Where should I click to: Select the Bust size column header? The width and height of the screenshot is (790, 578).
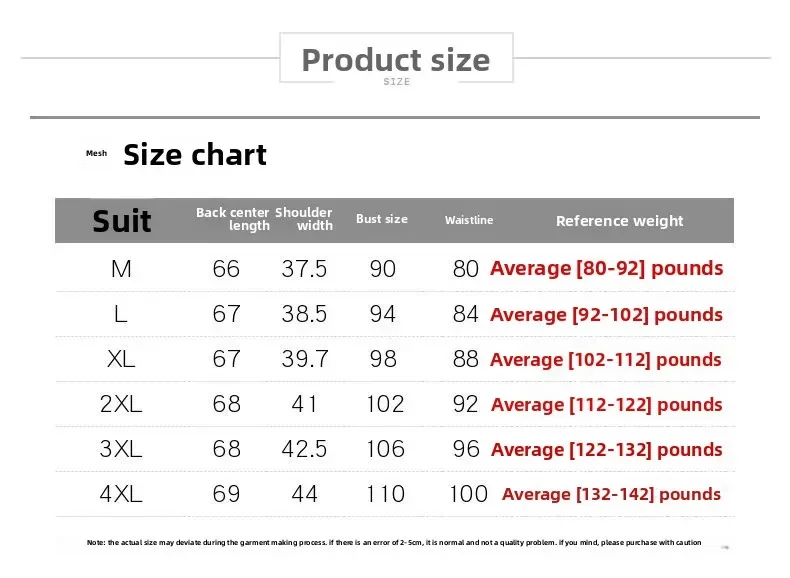(382, 219)
